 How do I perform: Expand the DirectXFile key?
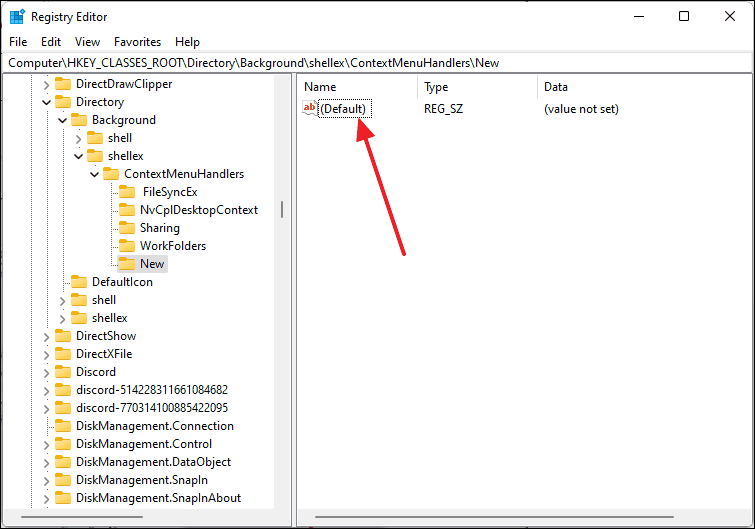pyautogui.click(x=46, y=355)
